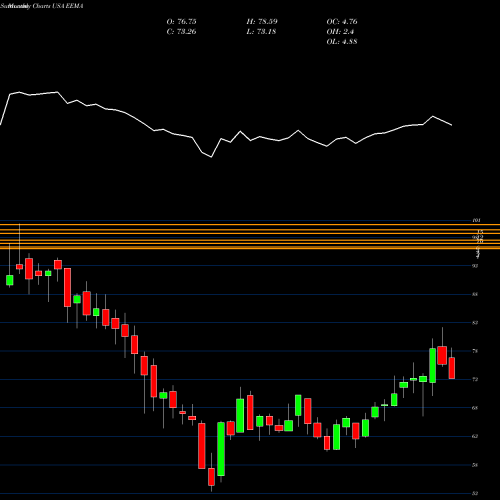Select the high price reading H: 78.59
Image resolution: width=500 pixels, height=500 pixels.
pos(262,22)
